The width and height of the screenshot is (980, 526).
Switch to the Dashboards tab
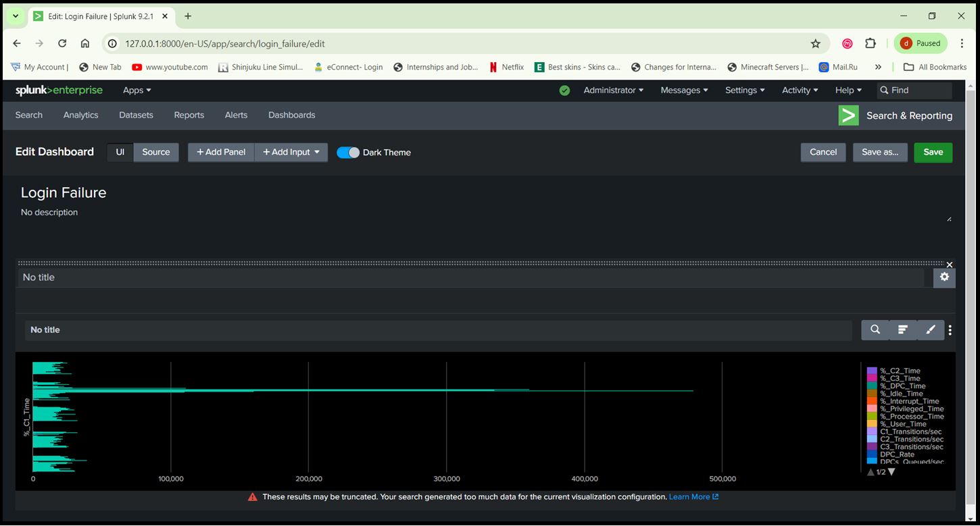[291, 115]
